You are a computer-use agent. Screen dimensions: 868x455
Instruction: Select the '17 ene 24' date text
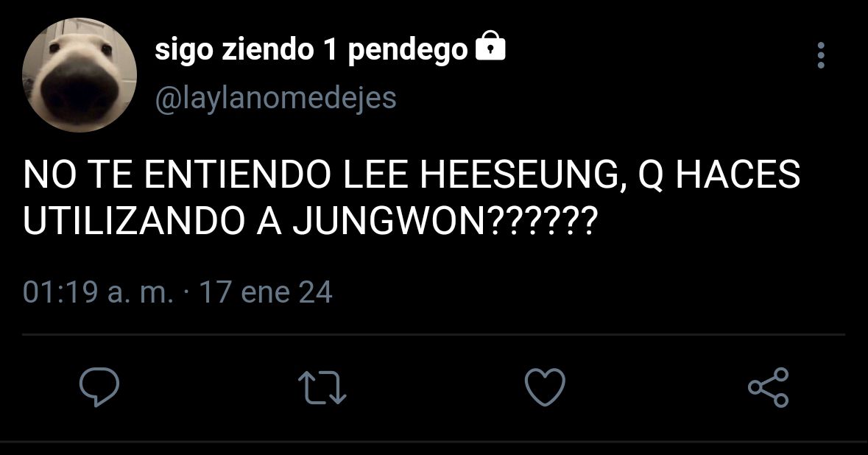[x=266, y=292]
